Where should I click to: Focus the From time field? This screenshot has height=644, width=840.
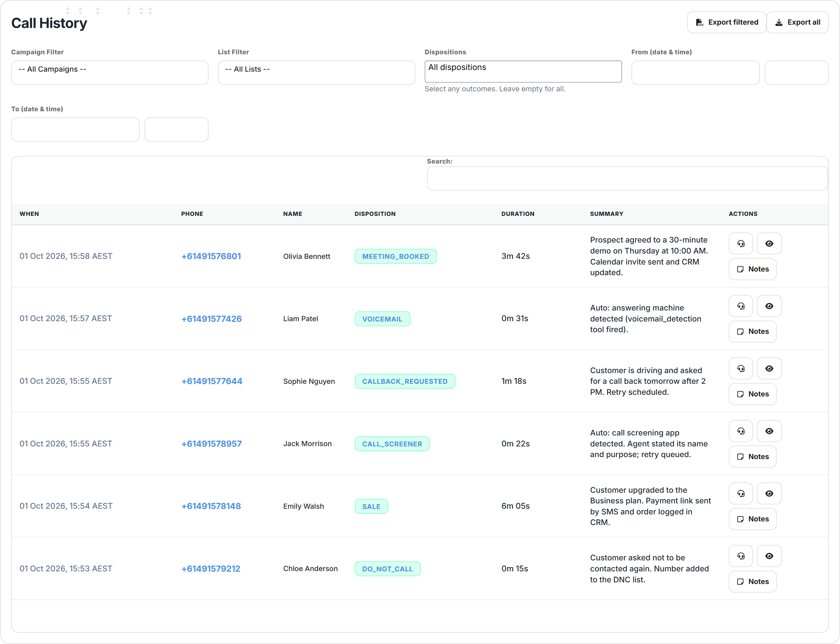(x=797, y=72)
